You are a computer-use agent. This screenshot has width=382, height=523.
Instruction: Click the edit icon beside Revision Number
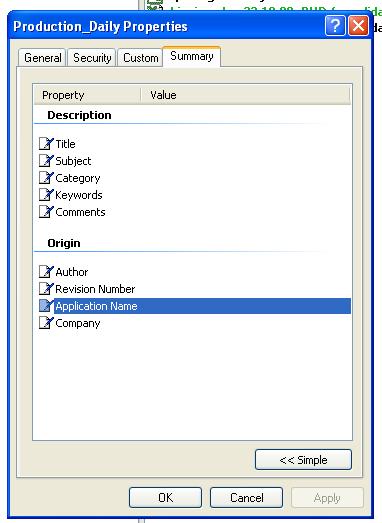(x=46, y=289)
